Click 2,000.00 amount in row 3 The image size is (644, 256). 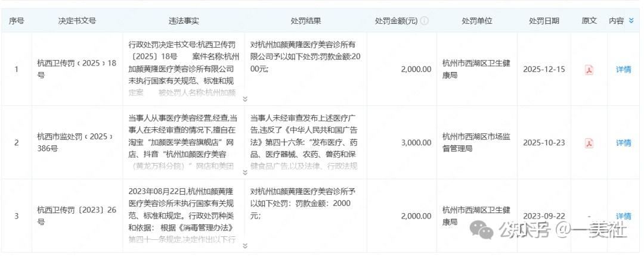click(x=416, y=216)
